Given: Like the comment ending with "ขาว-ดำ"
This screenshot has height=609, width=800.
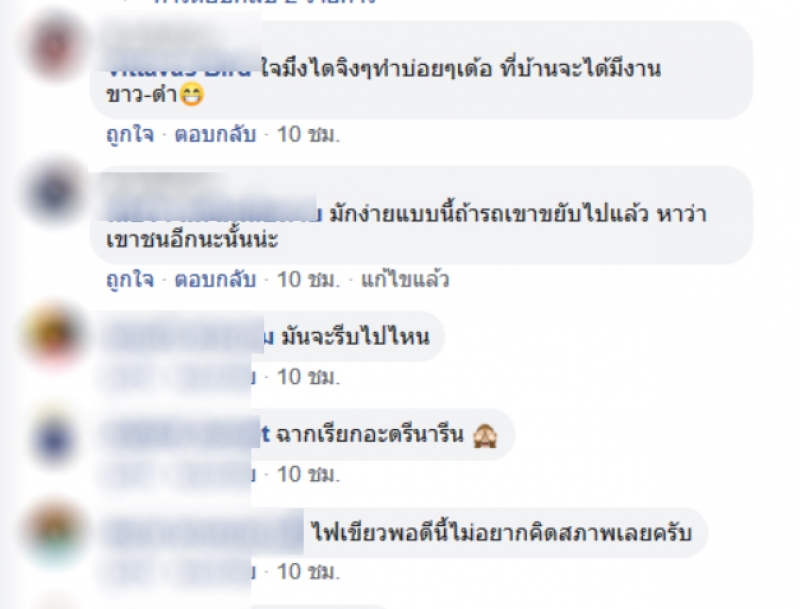Looking at the screenshot, I should (x=130, y=135).
